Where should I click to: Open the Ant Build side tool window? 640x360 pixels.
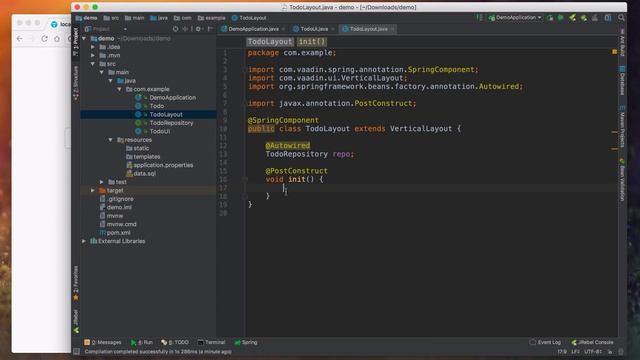click(622, 42)
